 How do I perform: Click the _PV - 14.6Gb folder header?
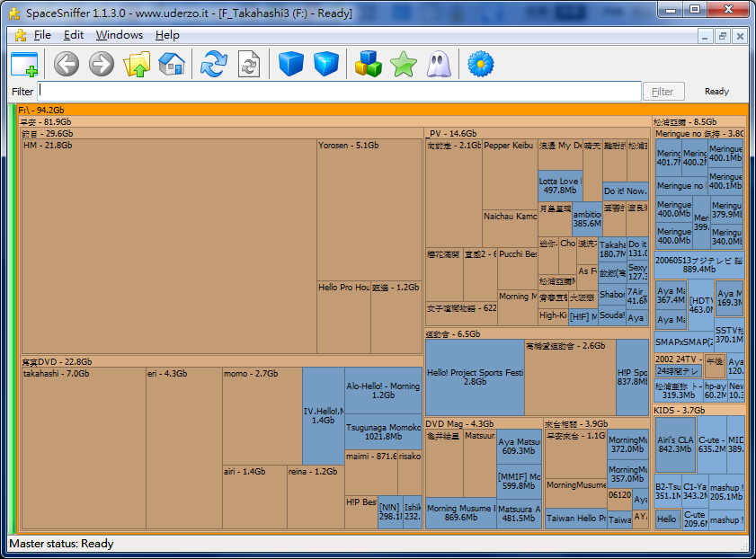(537, 134)
